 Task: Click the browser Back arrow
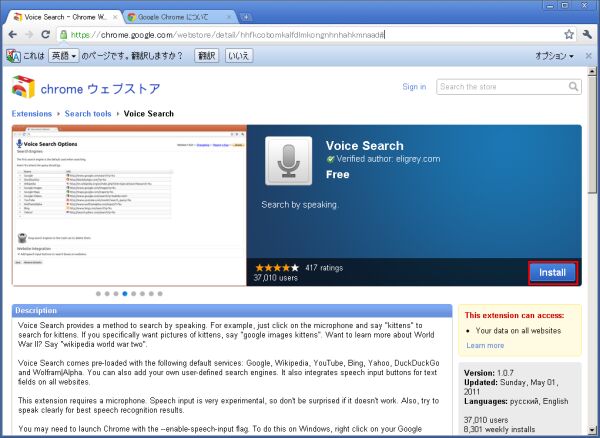[12, 34]
